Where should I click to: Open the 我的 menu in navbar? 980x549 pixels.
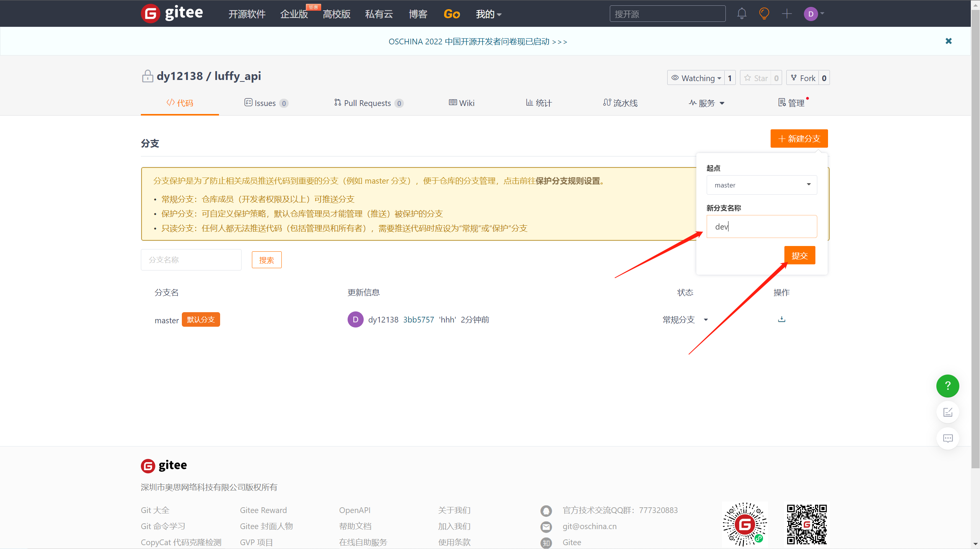488,14
